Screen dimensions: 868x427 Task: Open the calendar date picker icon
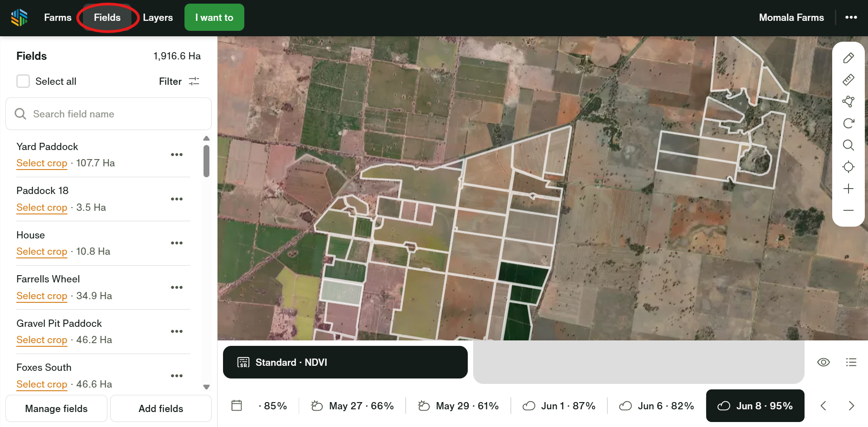[237, 406]
